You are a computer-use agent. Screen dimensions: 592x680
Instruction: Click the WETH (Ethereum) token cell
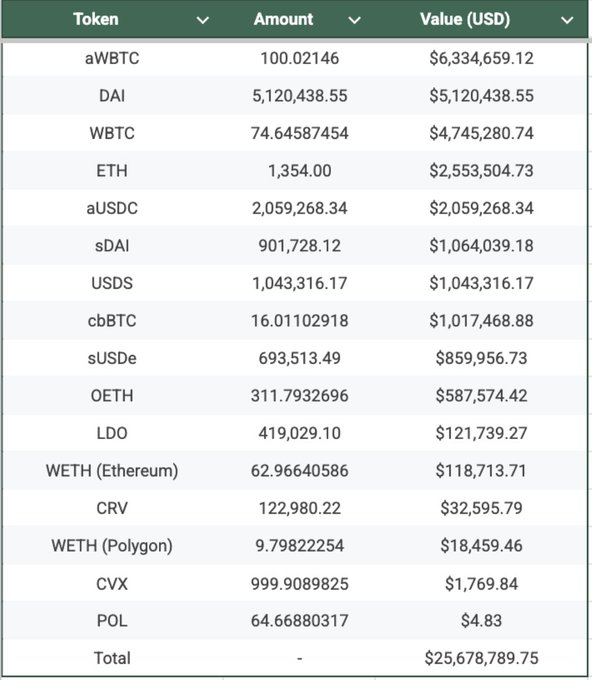point(112,471)
